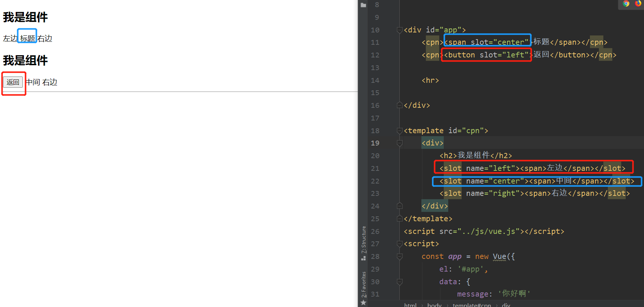Collapse the <div> fold marker on line 19
The width and height of the screenshot is (644, 307).
tap(399, 143)
